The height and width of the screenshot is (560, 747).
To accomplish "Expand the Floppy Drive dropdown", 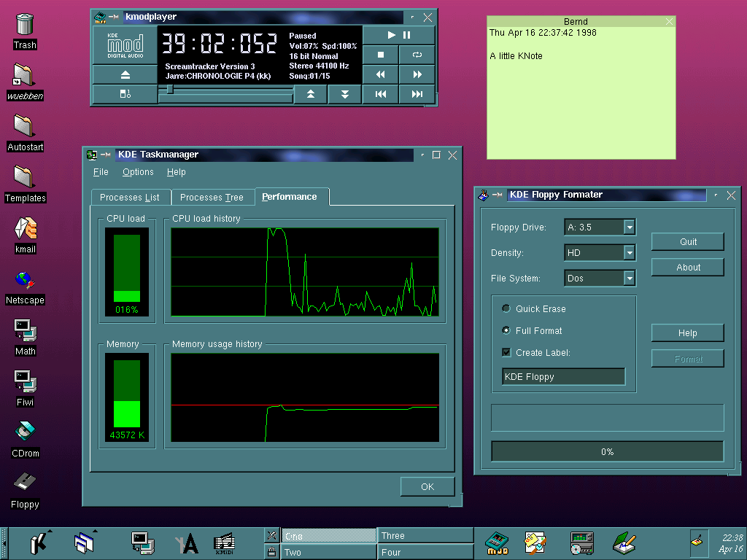I will click(x=629, y=227).
